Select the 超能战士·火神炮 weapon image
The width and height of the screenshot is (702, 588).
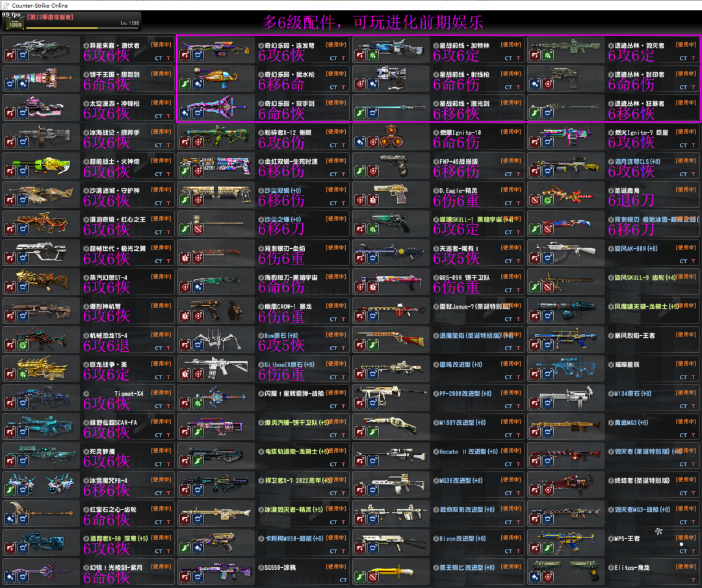point(42,164)
